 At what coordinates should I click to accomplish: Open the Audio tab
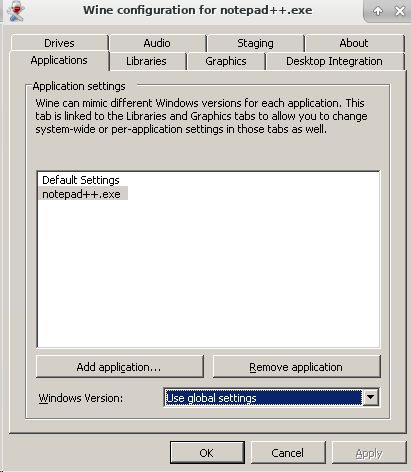tap(157, 43)
